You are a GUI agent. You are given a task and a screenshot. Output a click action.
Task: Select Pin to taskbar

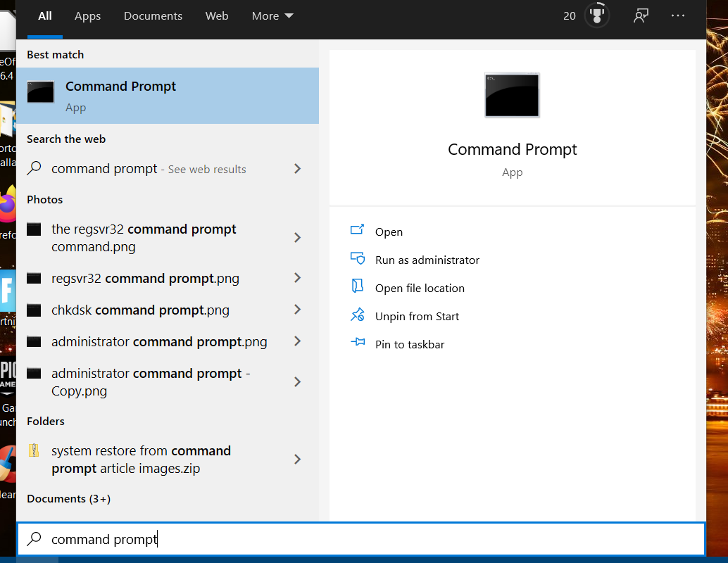click(410, 345)
